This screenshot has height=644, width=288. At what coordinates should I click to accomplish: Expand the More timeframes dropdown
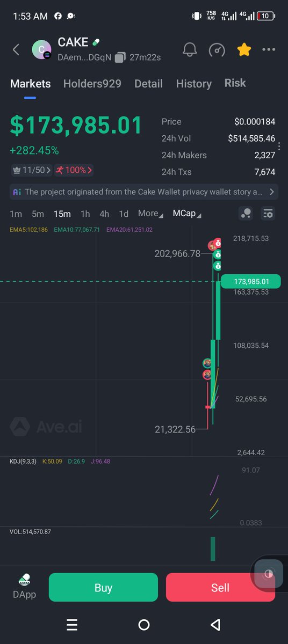pos(150,214)
